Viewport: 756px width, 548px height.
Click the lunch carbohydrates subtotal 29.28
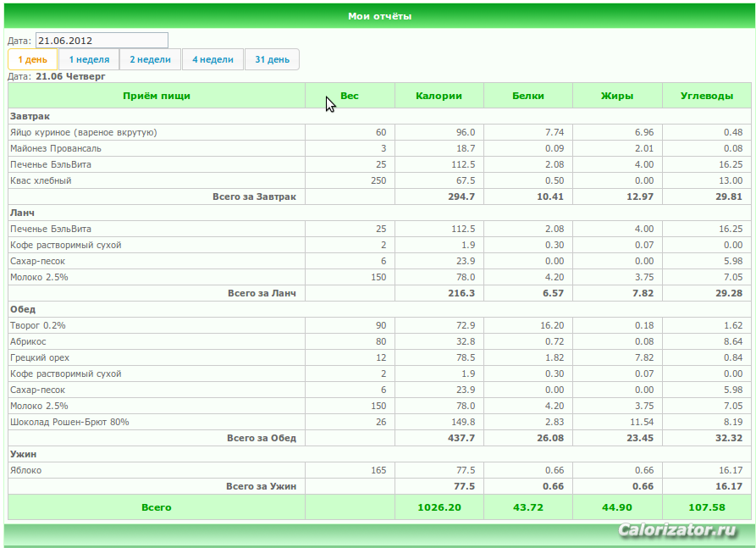point(729,293)
